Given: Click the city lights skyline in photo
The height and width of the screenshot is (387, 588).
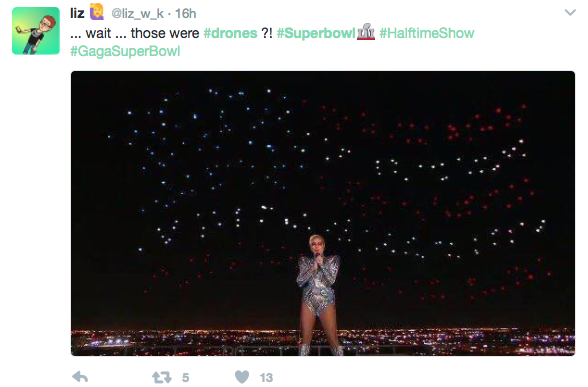Looking at the screenshot, I should 323,342.
